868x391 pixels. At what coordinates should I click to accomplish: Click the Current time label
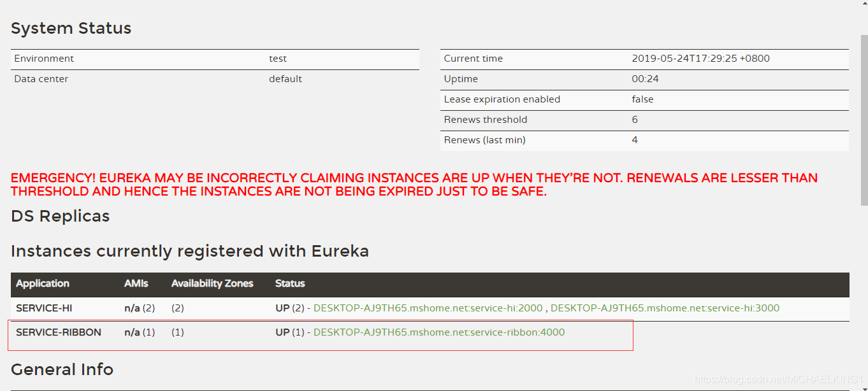tap(474, 59)
